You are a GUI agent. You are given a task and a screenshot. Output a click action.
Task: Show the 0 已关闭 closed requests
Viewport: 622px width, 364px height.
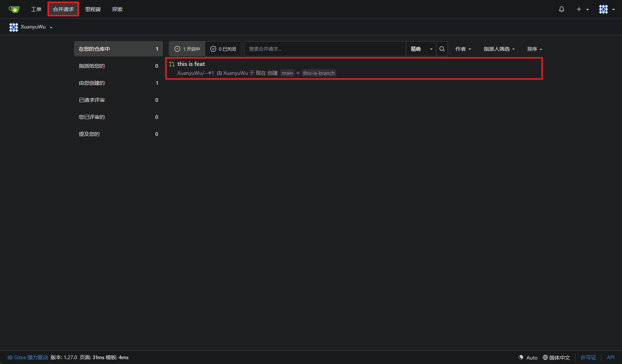[223, 49]
